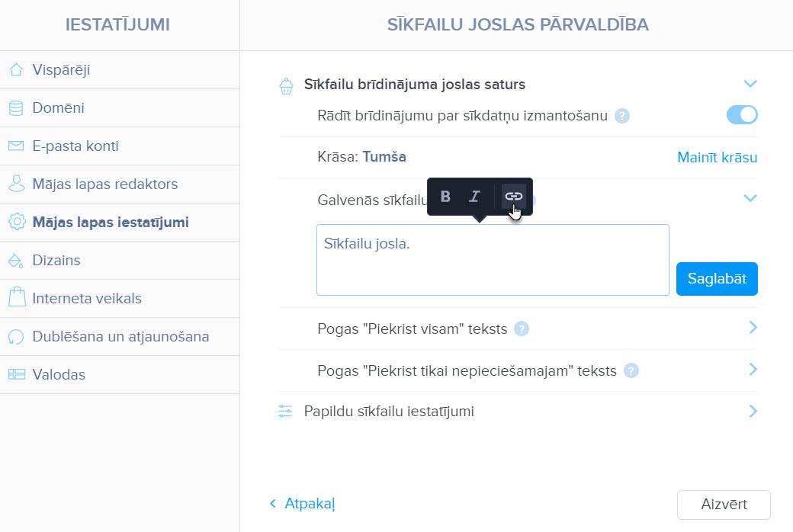Click into the Sīkfailu josla text field
Screen dimensions: 793x532
click(493, 260)
